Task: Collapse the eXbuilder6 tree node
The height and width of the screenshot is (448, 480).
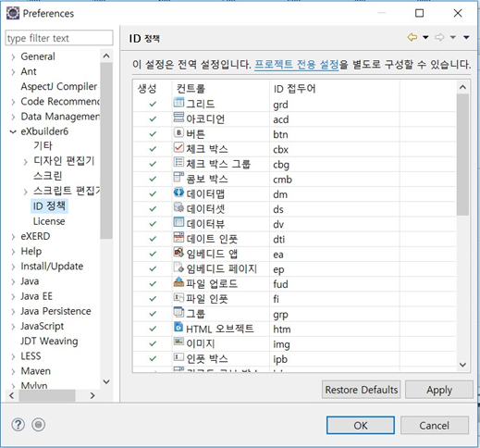Action: [13, 131]
